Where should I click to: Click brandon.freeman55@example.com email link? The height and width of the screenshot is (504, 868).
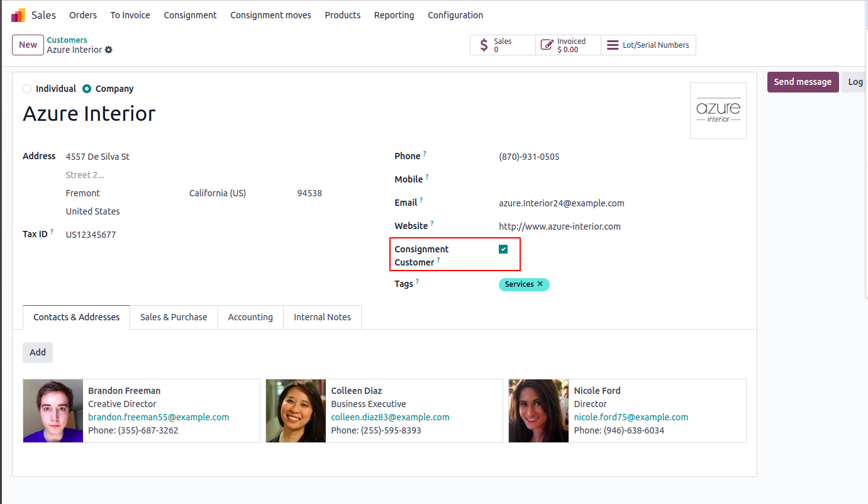(159, 417)
